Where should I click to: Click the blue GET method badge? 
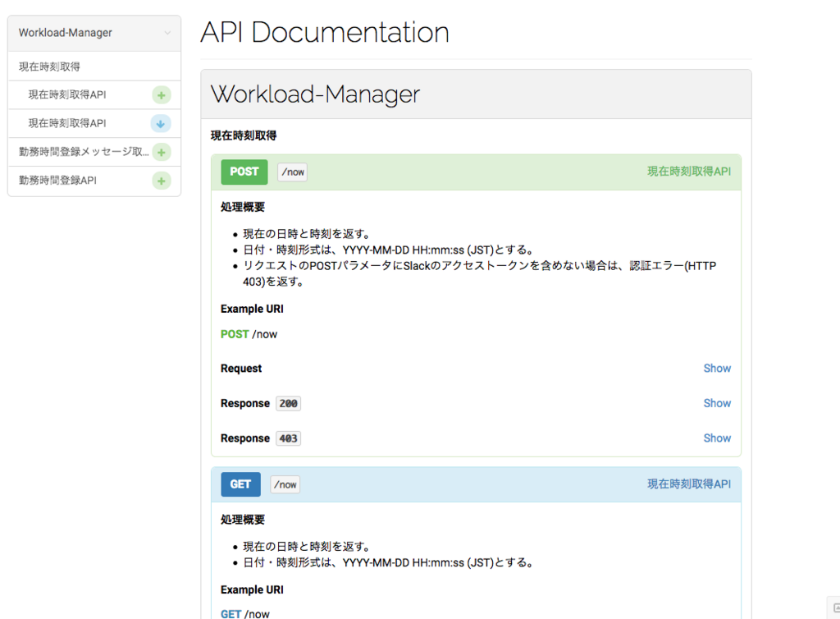coord(240,484)
